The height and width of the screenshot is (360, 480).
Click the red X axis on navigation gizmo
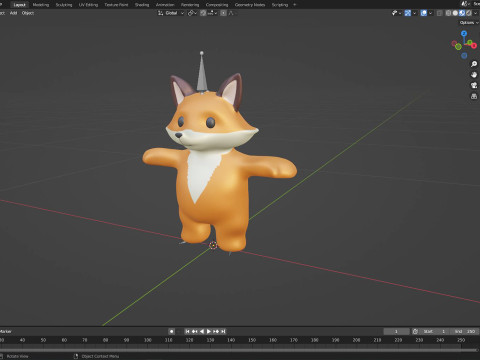[x=474, y=46]
